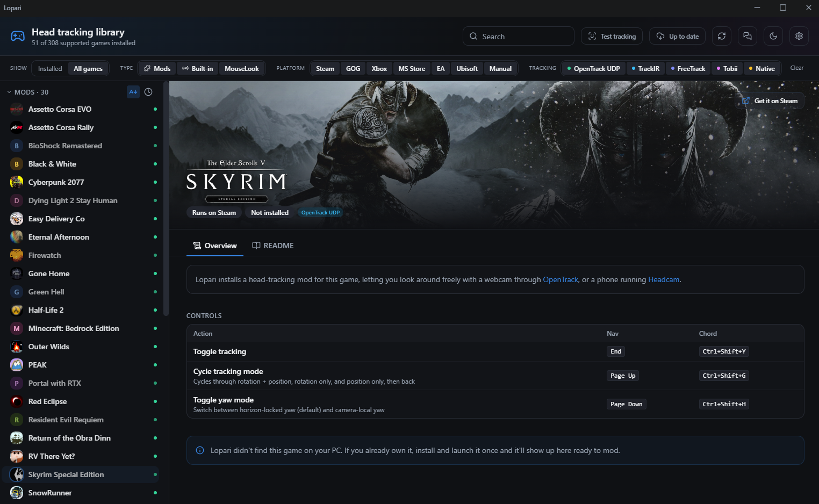Click the refresh library icon
This screenshot has width=819, height=504.
pos(722,36)
